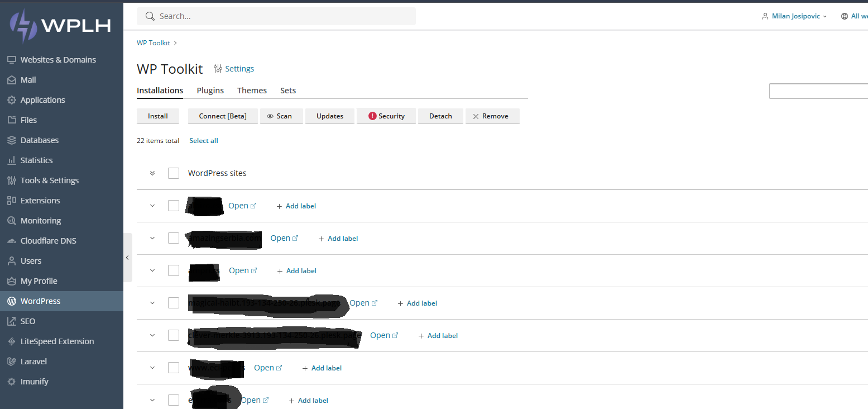This screenshot has height=409, width=868.
Task: Tick checkbox for the magical- plesk.page row
Action: 174,303
